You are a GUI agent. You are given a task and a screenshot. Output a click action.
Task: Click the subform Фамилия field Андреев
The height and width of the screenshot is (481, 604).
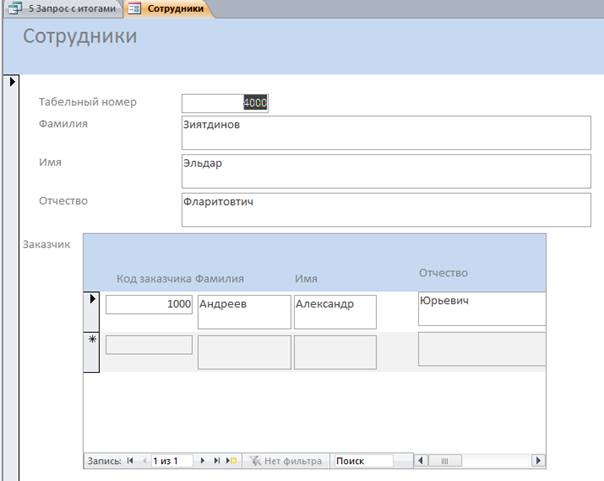click(244, 312)
